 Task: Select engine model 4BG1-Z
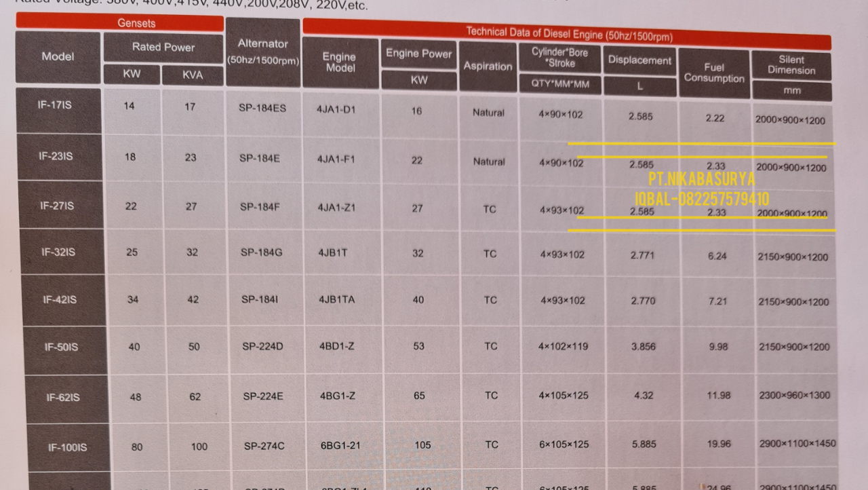click(x=338, y=396)
